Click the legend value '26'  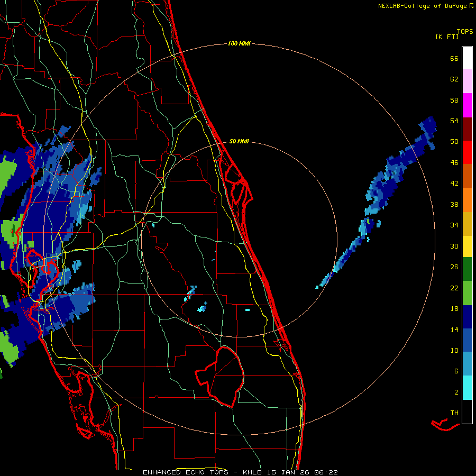pos(454,267)
